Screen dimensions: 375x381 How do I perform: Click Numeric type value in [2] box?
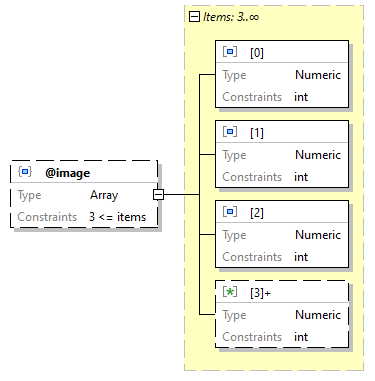click(x=318, y=235)
